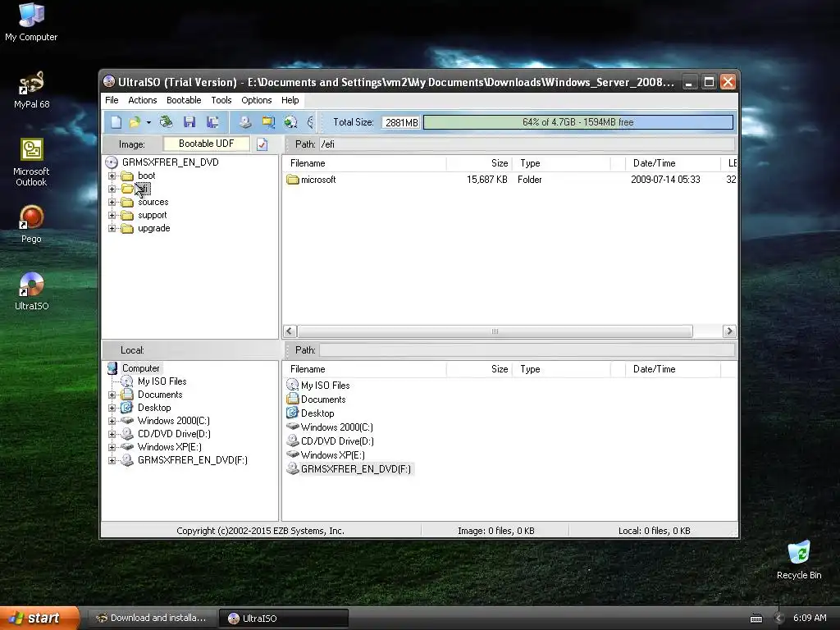
Task: Open Microsoft Outlook desktop icon
Action: coord(31,162)
